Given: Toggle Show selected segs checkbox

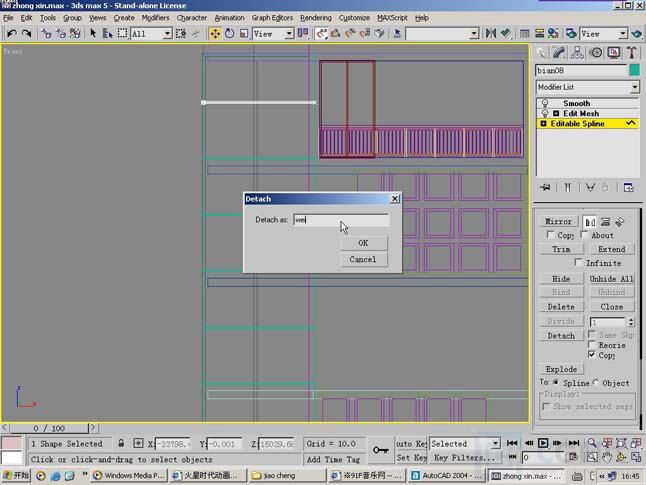Looking at the screenshot, I should pyautogui.click(x=546, y=406).
